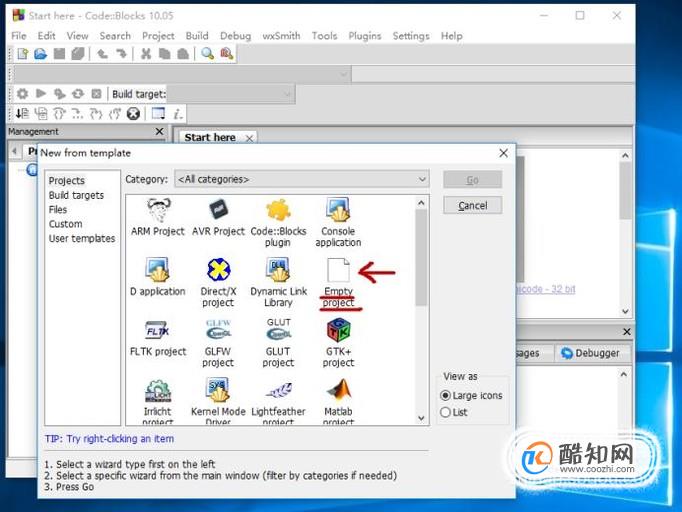Open the Category All categories dropdown
This screenshot has height=512, width=682.
click(302, 179)
